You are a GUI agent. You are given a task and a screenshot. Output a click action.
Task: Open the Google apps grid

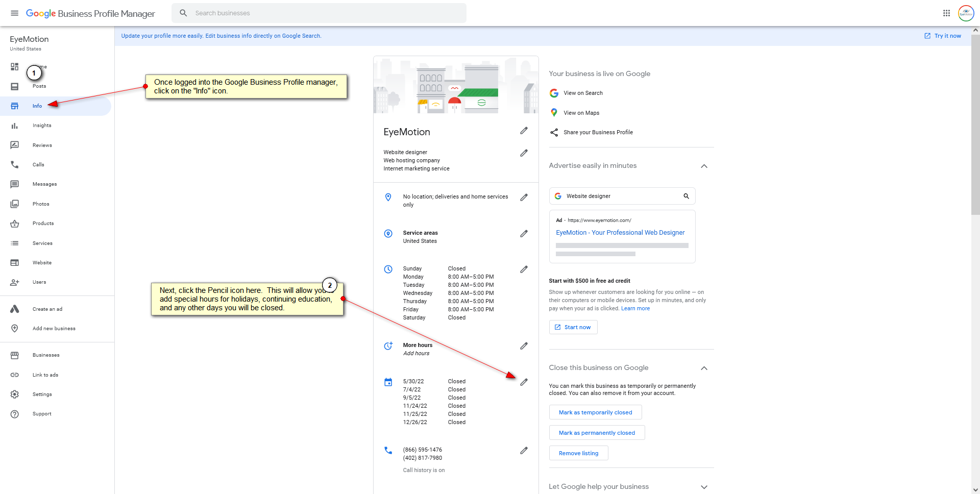tap(946, 13)
